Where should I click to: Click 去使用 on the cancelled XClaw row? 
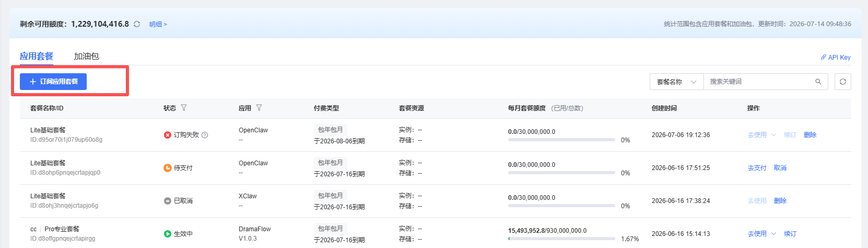pos(757,201)
